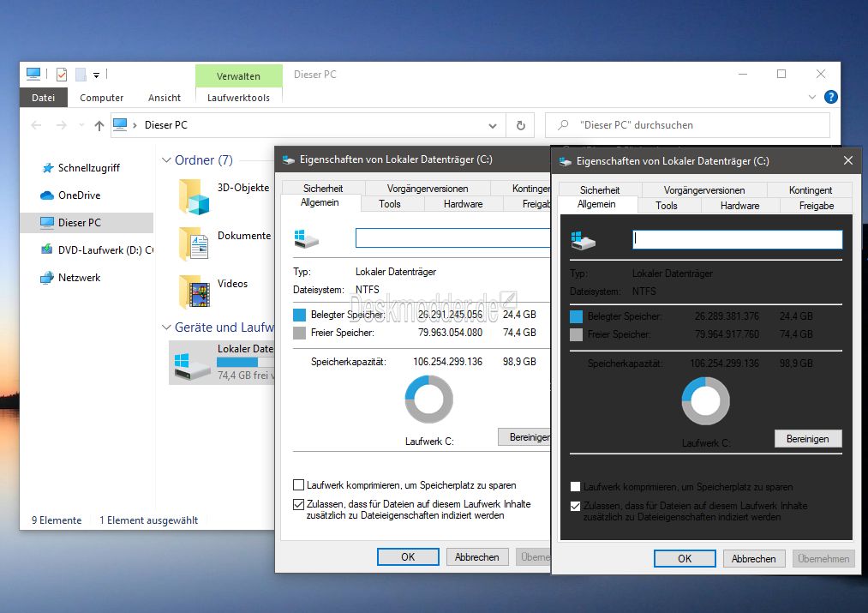Toggle indexing 'Zulassen' checkbox in dark dialog
Screen dimensions: 868x613
point(575,506)
